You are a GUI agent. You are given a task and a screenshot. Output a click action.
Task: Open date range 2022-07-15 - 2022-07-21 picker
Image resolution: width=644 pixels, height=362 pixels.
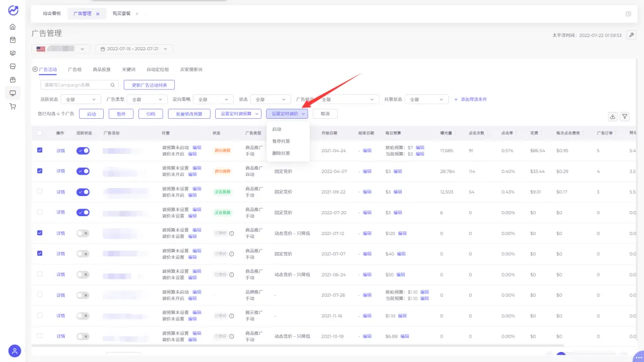pyautogui.click(x=134, y=49)
